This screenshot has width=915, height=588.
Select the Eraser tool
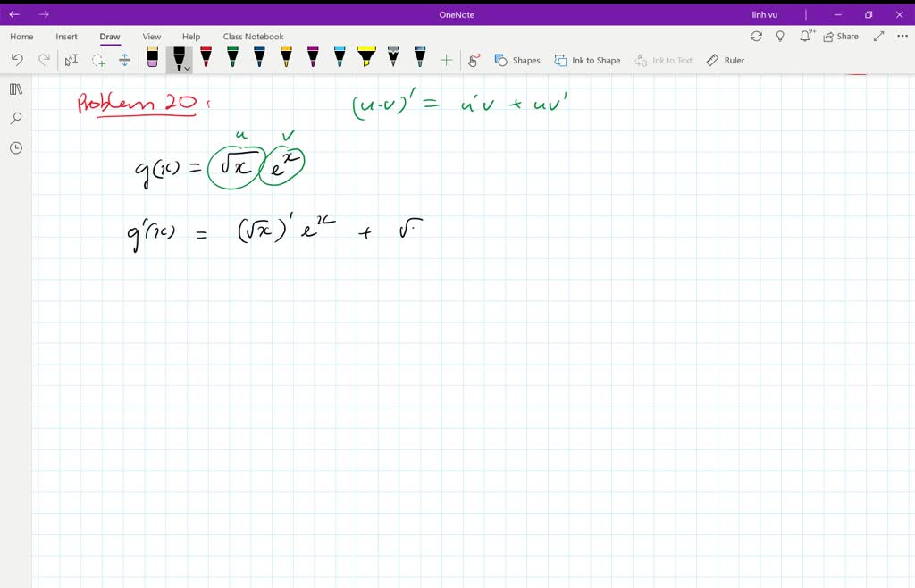153,59
